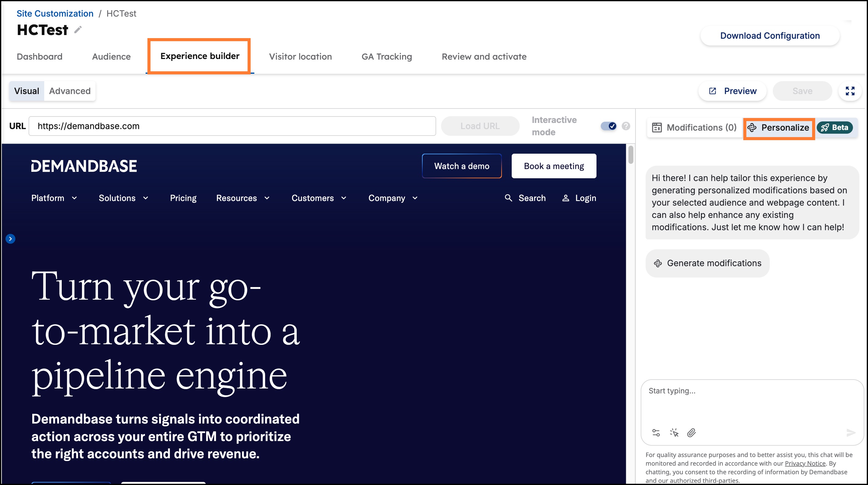
Task: Open the Resources dropdown
Action: point(243,198)
